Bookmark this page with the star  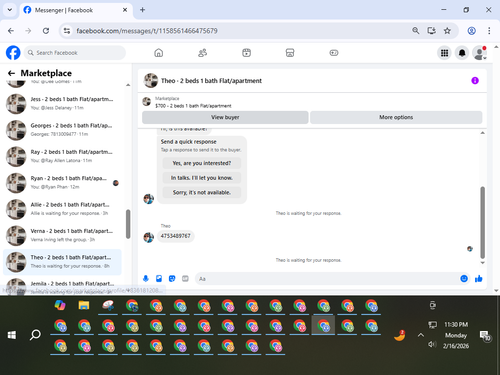pos(447,31)
